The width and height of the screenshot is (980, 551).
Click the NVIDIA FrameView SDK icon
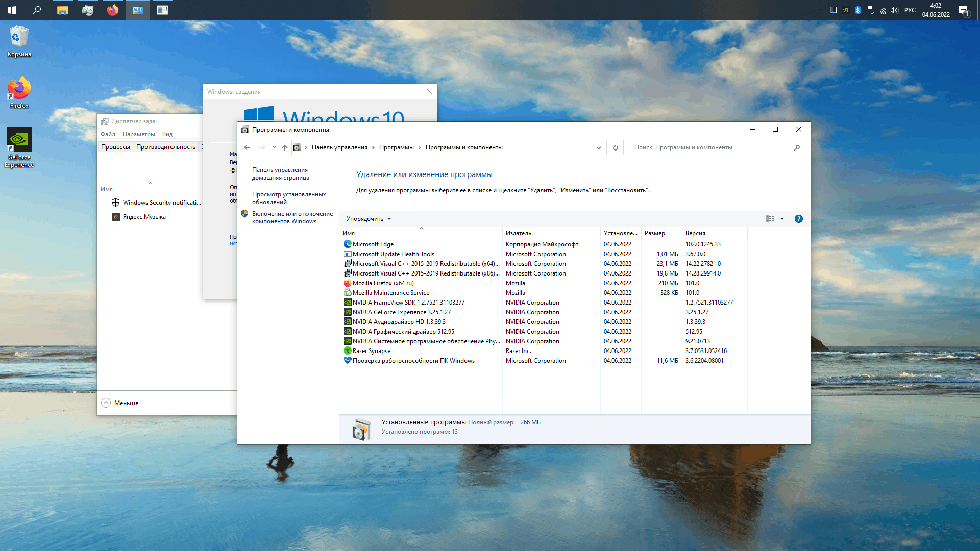(348, 303)
